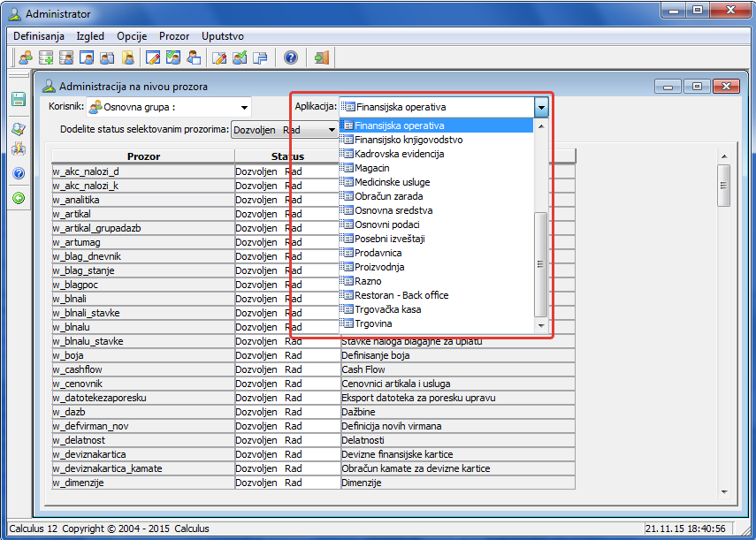Click the floppy disk save icon in left sidebar

click(x=18, y=99)
